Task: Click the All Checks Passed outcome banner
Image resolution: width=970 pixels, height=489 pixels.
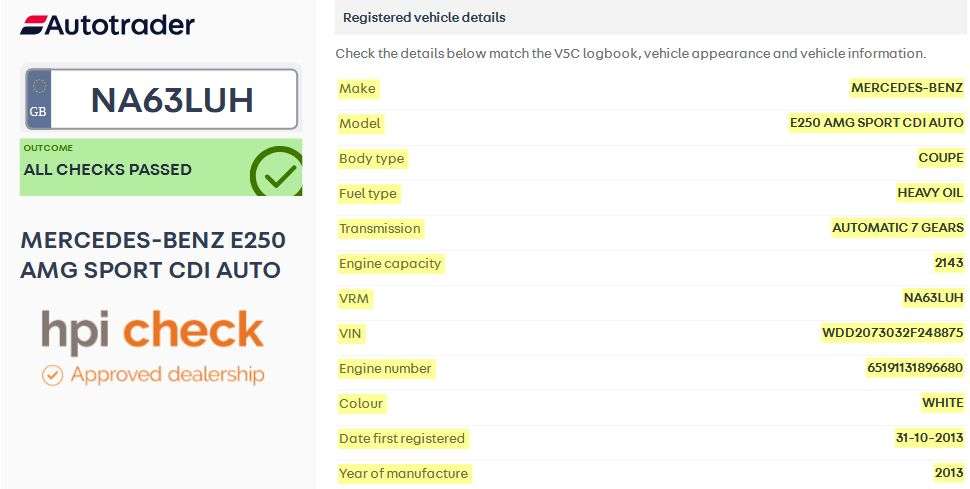Action: coord(108,169)
